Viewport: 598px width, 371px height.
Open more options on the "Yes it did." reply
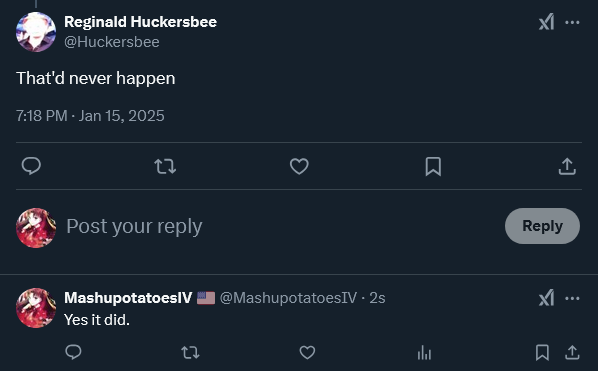(572, 298)
